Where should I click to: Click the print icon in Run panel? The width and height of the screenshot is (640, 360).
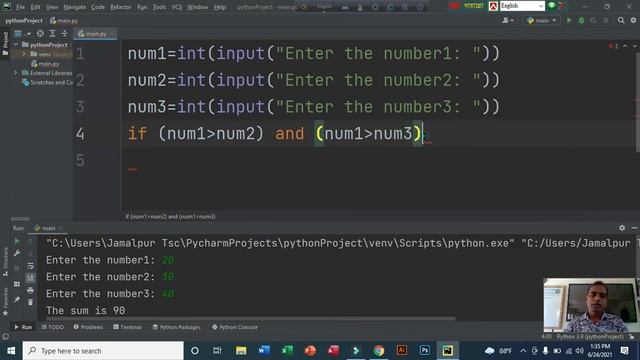point(30,290)
